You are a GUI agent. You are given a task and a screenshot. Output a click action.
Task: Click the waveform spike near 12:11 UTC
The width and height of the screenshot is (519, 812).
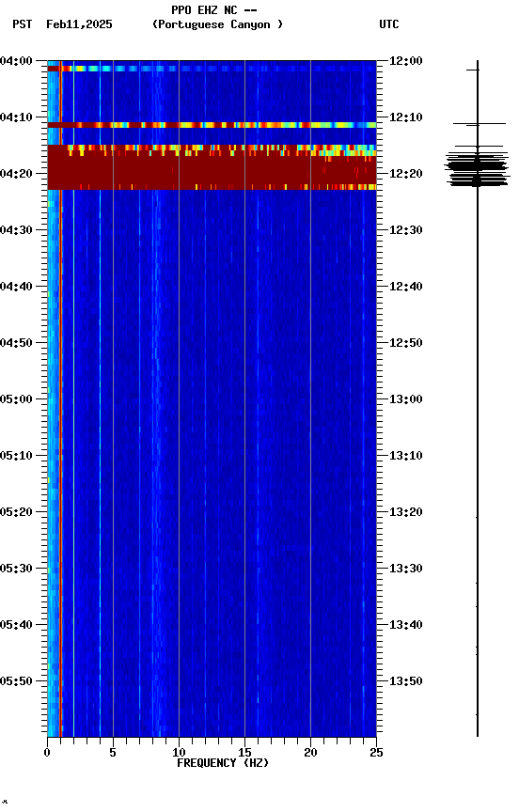(x=480, y=124)
